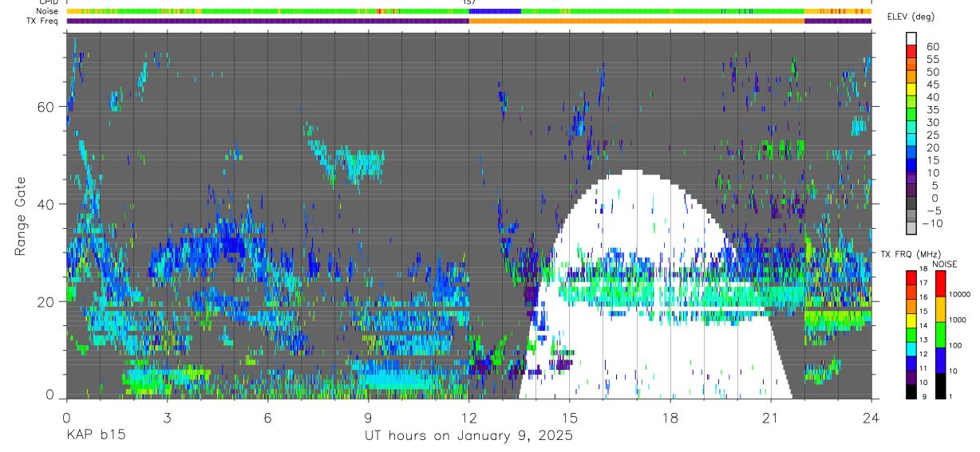Click the y-axis tick label '20' on Range Gate axis

point(46,301)
